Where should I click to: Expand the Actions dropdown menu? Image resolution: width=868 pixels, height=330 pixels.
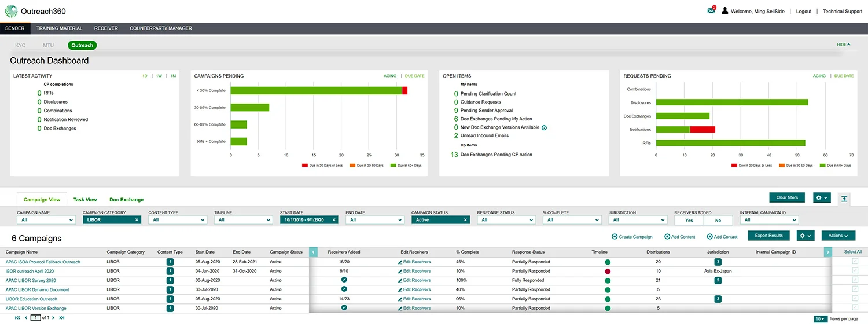838,236
